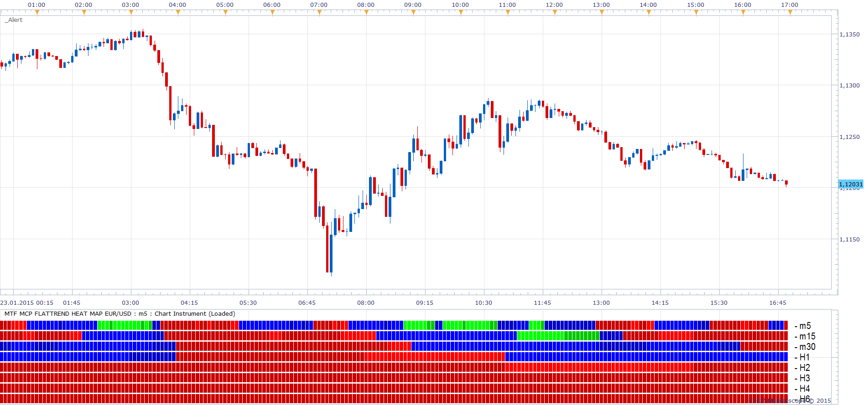Click the 01:45 time axis label
The image size is (868, 405).
click(x=72, y=302)
